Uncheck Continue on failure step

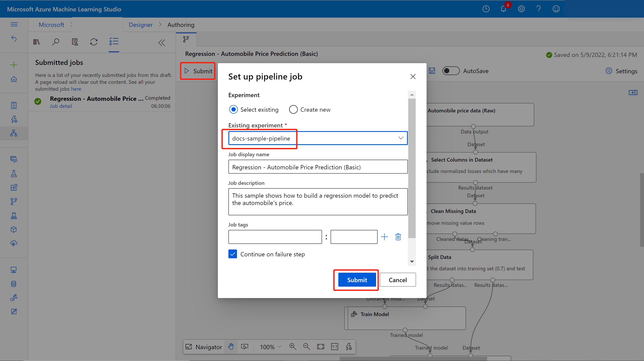pos(232,254)
